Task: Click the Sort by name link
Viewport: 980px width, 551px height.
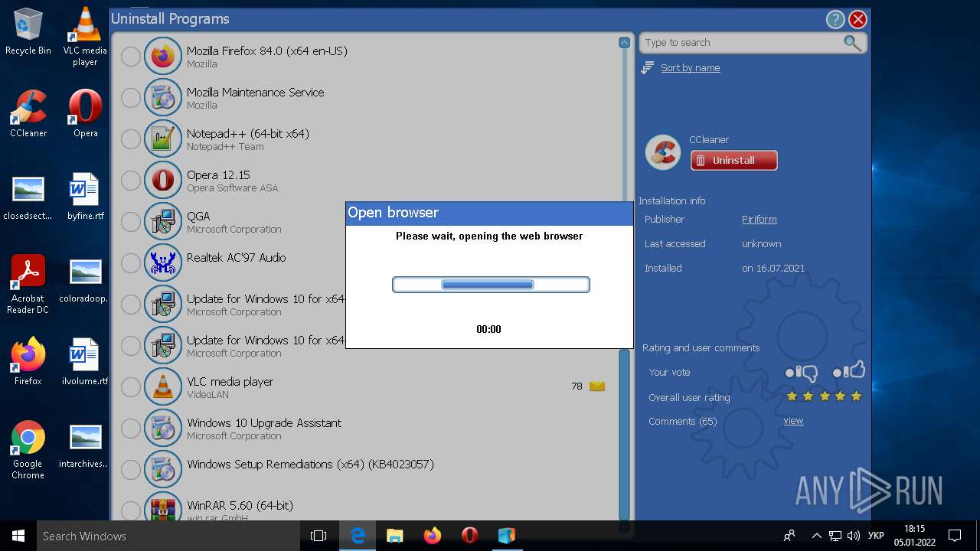Action: [691, 68]
